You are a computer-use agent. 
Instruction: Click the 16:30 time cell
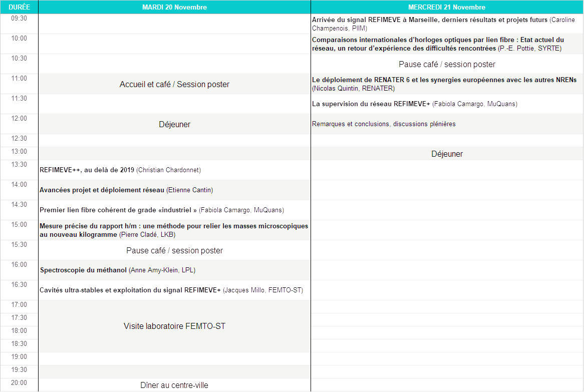click(x=19, y=290)
